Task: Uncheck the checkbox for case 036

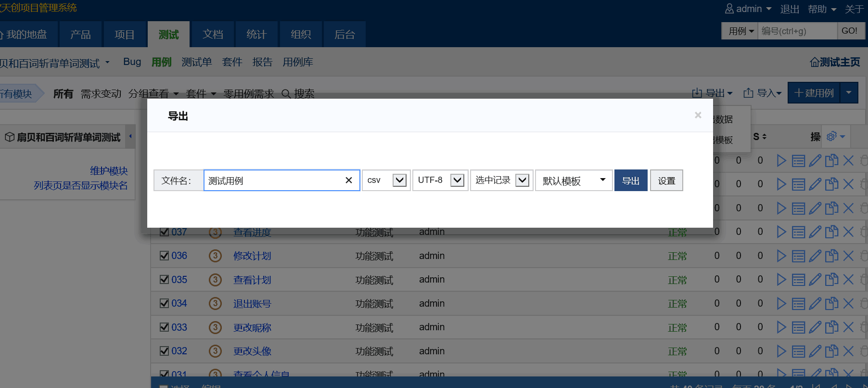Action: [x=165, y=256]
